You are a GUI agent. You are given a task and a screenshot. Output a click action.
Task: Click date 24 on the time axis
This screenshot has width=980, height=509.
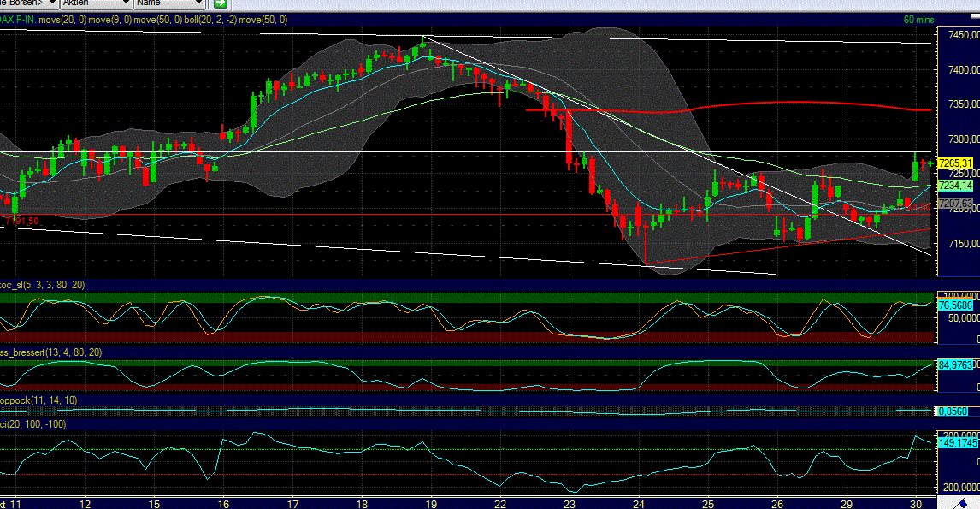[x=638, y=504]
